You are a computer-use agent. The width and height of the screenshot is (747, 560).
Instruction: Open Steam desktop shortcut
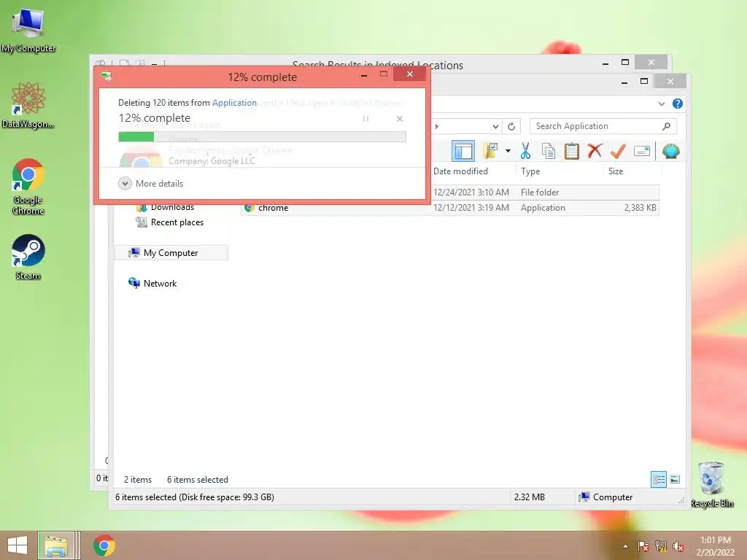(x=28, y=257)
